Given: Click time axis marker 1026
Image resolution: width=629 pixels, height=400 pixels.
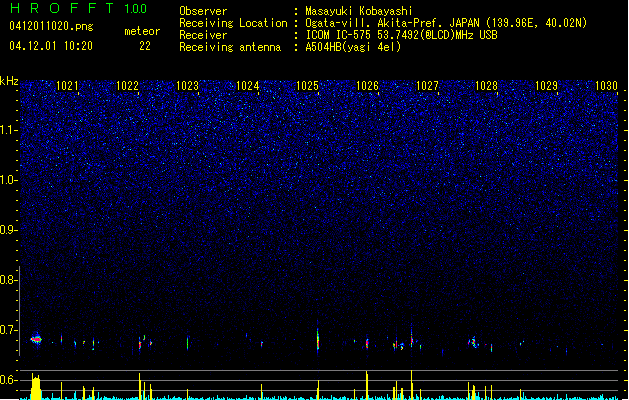Looking at the screenshot, I should click(367, 85).
